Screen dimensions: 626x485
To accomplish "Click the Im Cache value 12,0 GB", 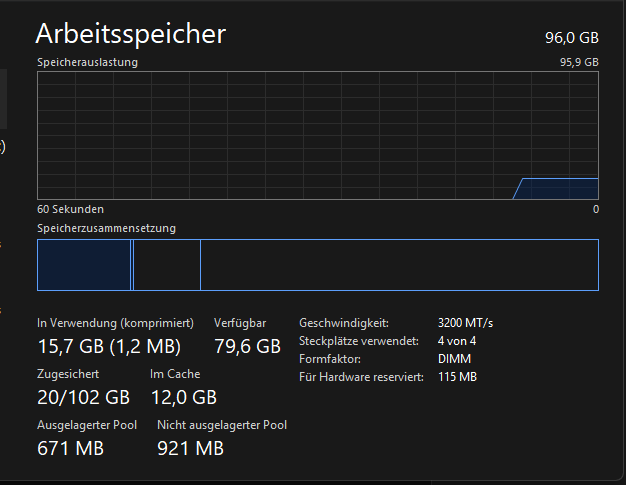I will tap(183, 397).
